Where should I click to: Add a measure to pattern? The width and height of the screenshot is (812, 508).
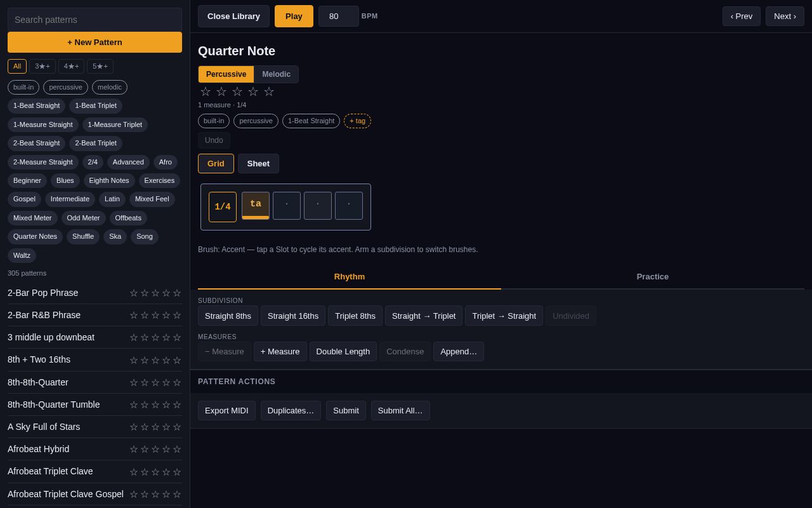point(280,351)
